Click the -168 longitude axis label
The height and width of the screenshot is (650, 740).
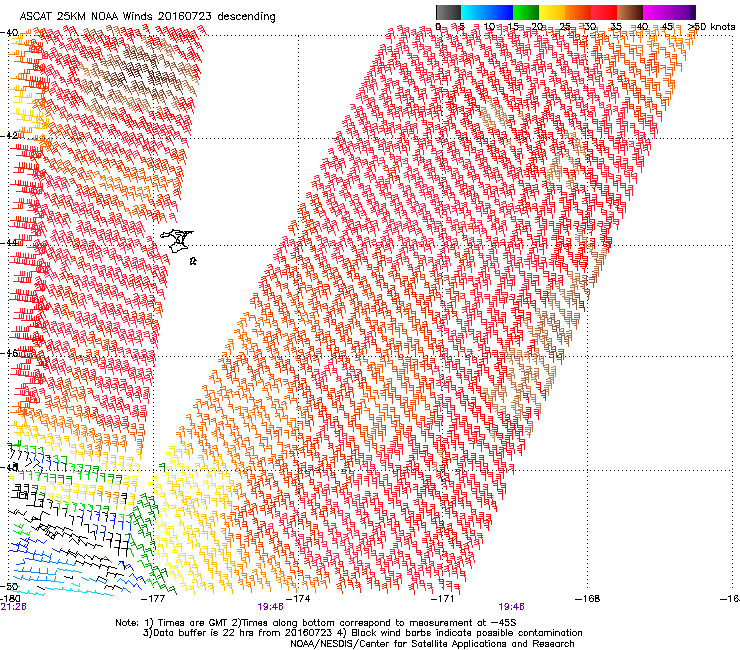tap(588, 599)
